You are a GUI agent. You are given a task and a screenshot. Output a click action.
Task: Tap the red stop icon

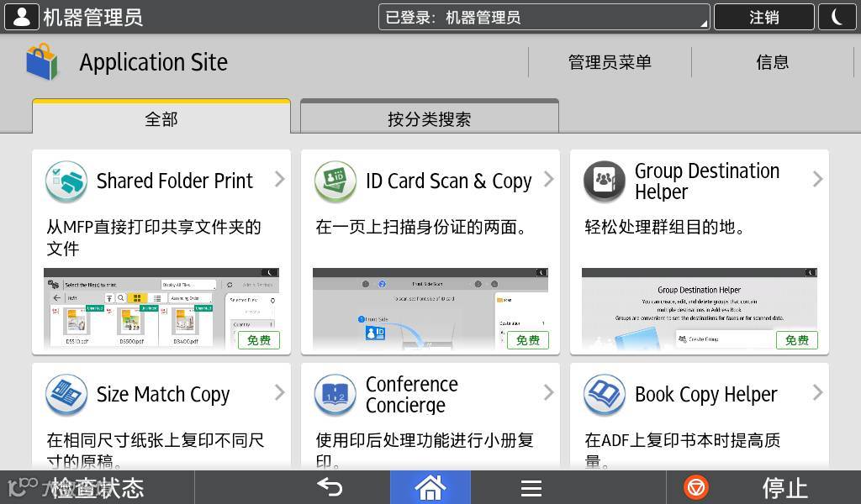click(x=696, y=487)
